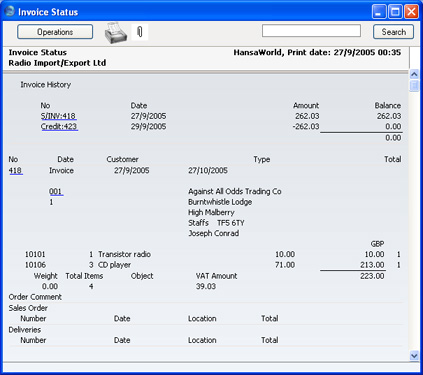Click the 'Transistor radio' item row
Viewport: 423px width, 375px height.
tap(124, 254)
